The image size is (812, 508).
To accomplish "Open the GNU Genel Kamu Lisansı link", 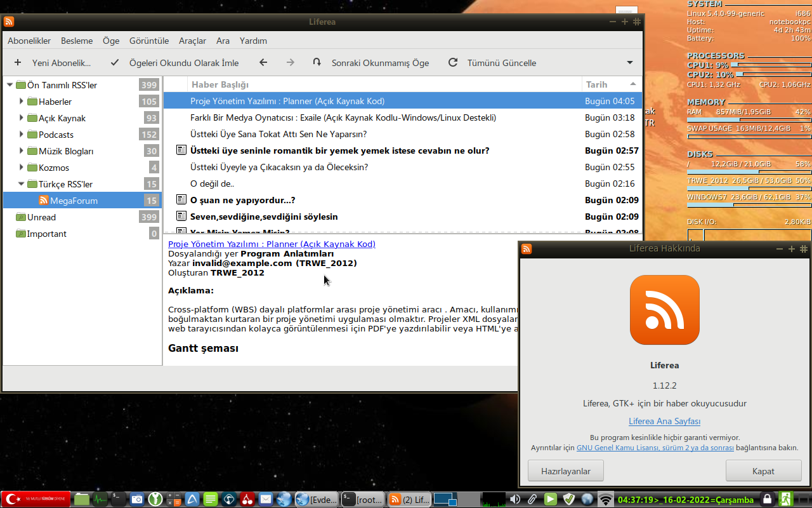I will pos(655,448).
